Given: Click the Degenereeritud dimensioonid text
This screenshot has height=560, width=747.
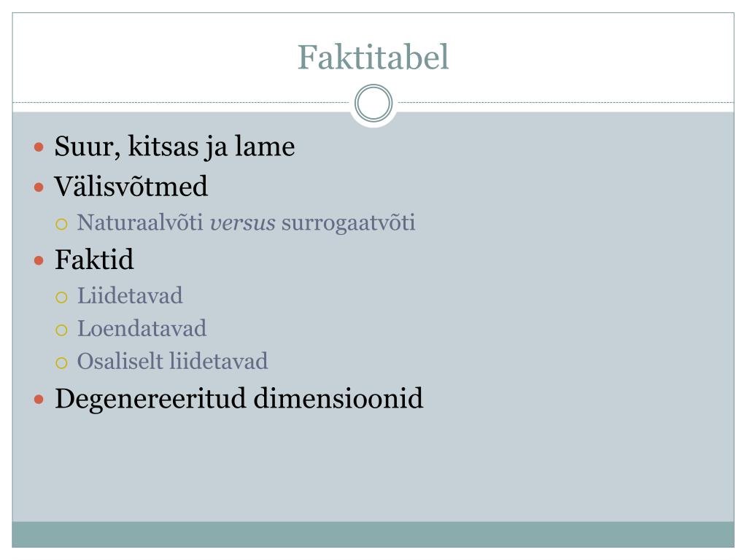Looking at the screenshot, I should 239,399.
